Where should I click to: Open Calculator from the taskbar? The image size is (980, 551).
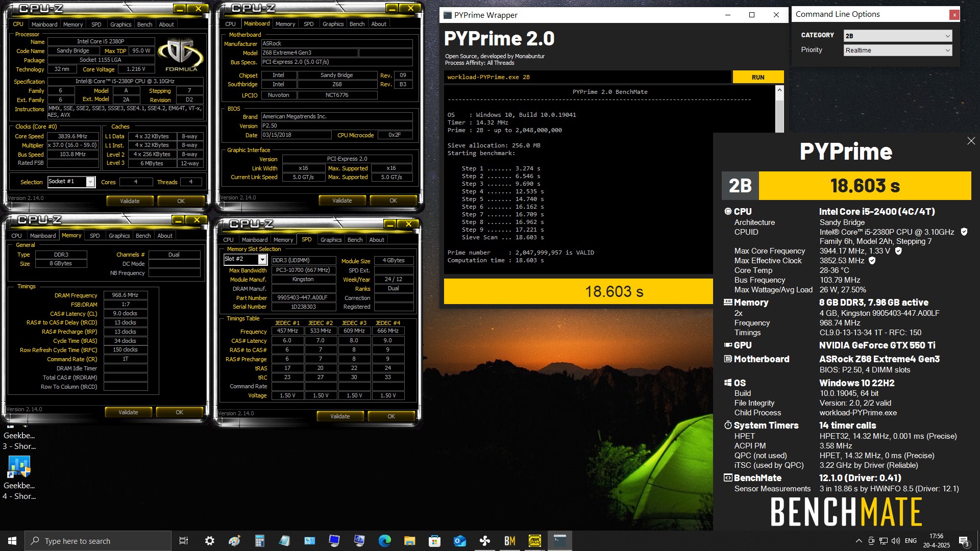[x=259, y=541]
